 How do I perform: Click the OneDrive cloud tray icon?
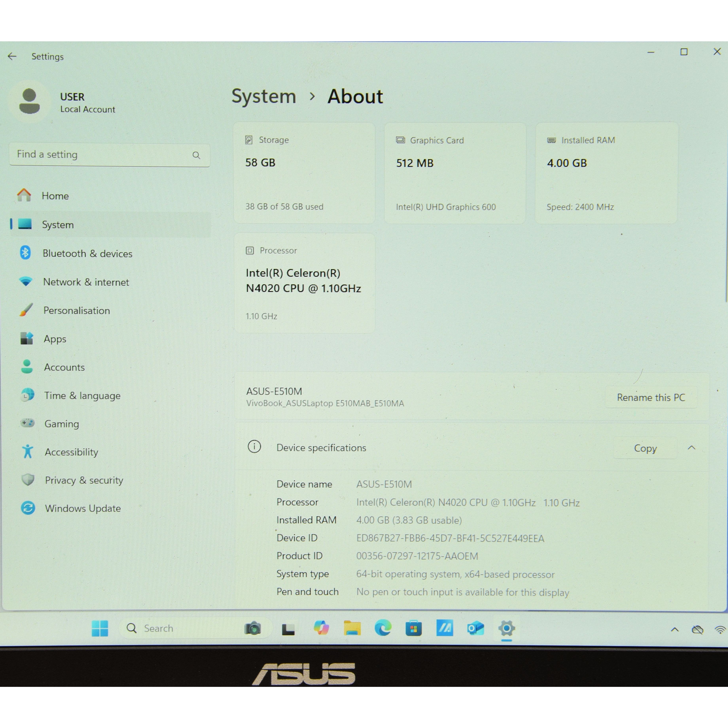coord(698,629)
